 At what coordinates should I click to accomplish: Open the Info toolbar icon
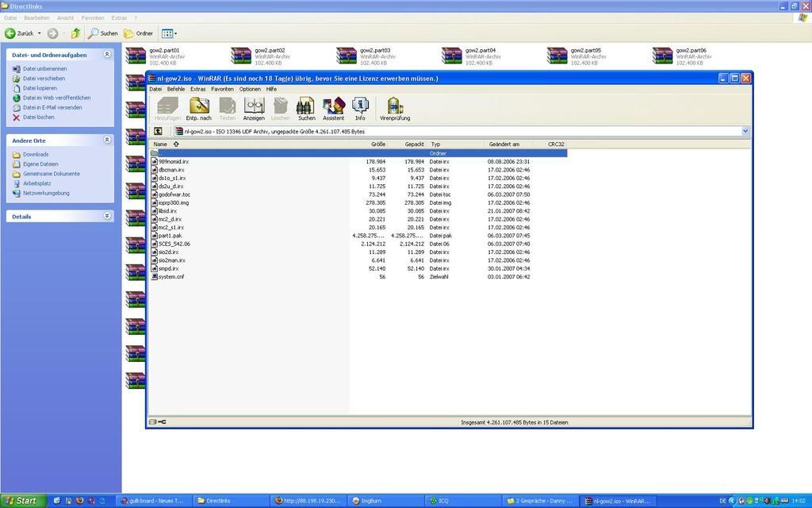[x=360, y=108]
